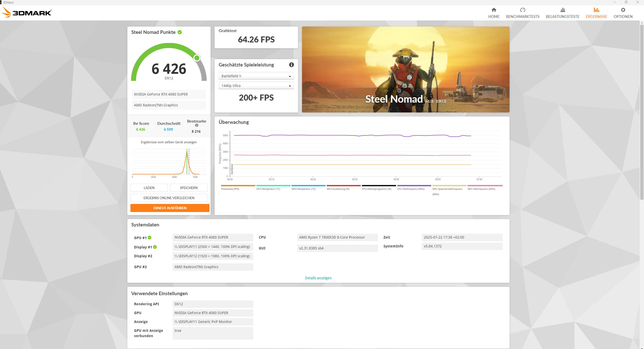
Task: Click the GPU #1 green check indicator
Action: coord(149,238)
